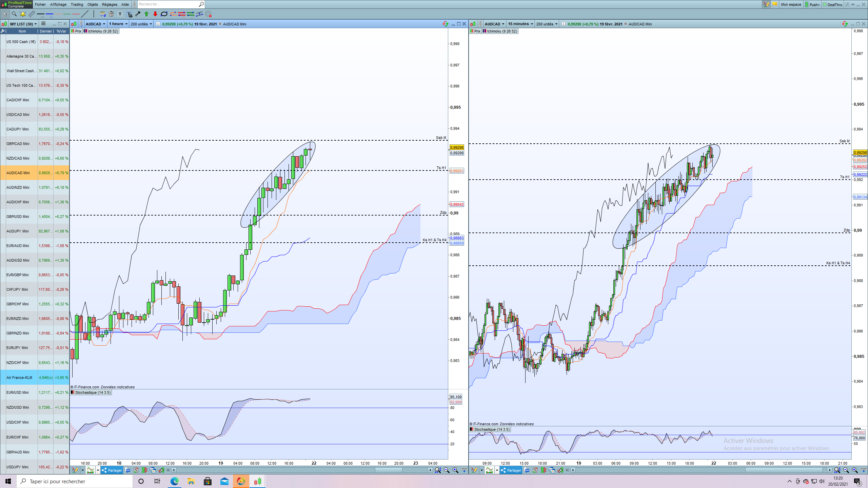
Task: Sort the list by %Var column
Action: pyautogui.click(x=61, y=31)
